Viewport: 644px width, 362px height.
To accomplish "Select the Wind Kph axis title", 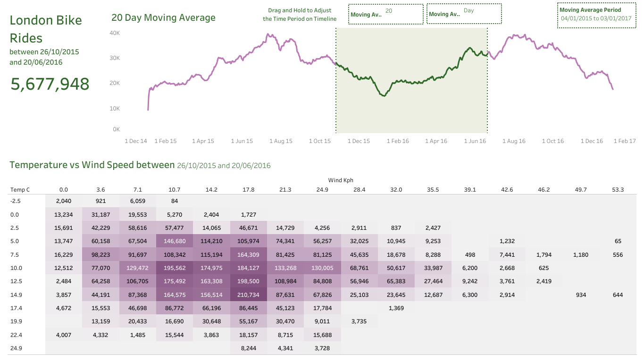I will (341, 180).
